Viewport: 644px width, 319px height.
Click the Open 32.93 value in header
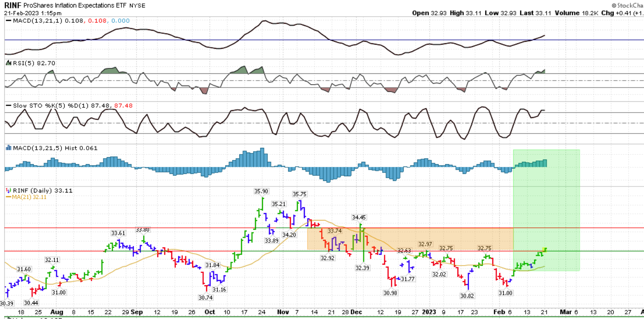(x=429, y=13)
